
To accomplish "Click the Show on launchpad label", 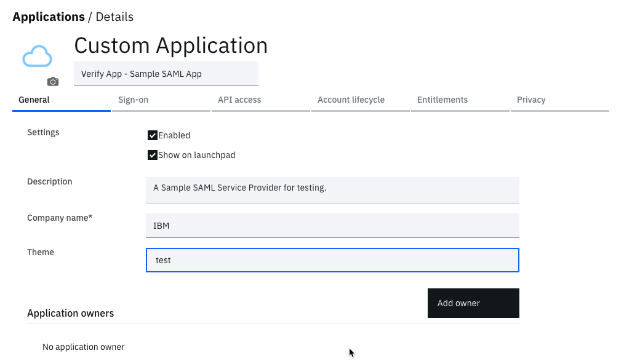I will coord(196,155).
